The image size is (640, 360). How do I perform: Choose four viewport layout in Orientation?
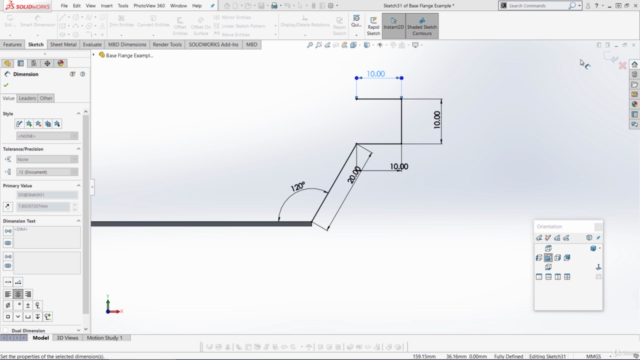click(567, 277)
